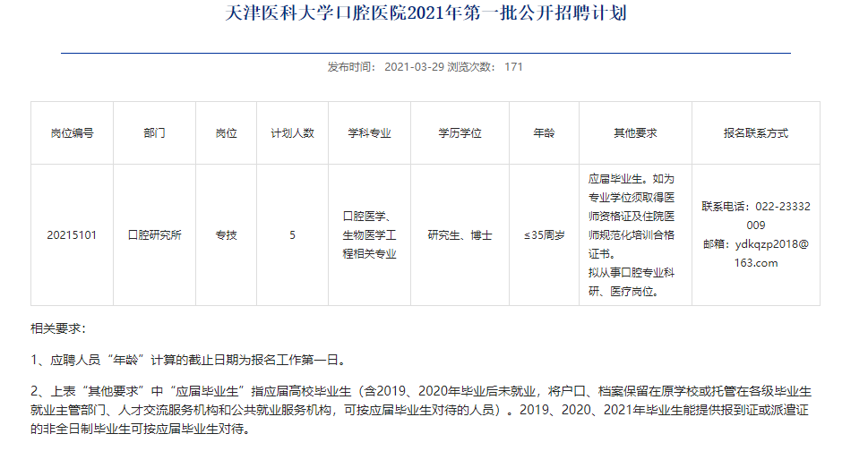Select the 学历学位 column header
Screen dimensions: 868x451
(460, 132)
